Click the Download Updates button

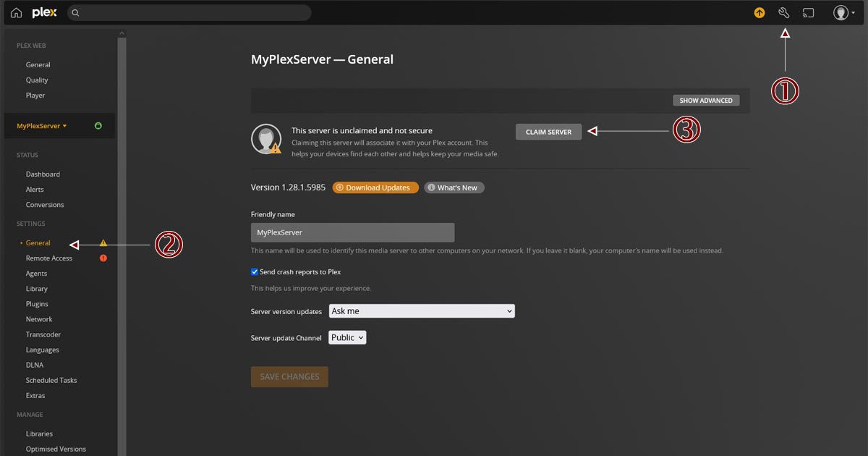coord(375,187)
